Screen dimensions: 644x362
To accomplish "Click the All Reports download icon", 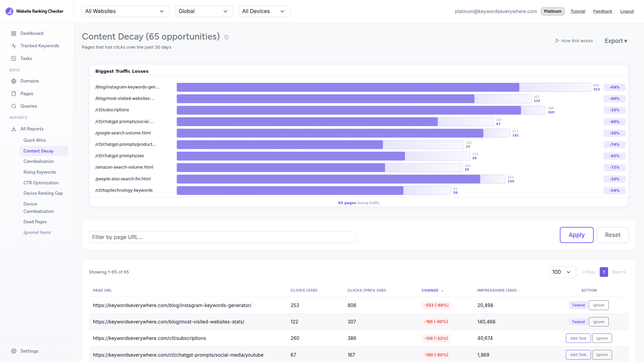I will coord(14,129).
